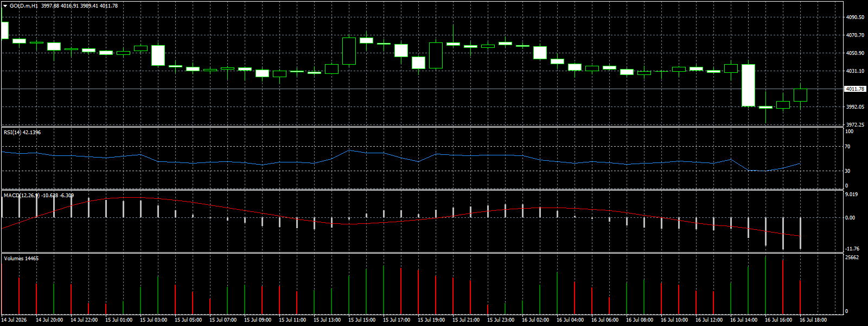Click the 4050.90 price scale label
The height and width of the screenshot is (326, 868).
click(x=855, y=53)
